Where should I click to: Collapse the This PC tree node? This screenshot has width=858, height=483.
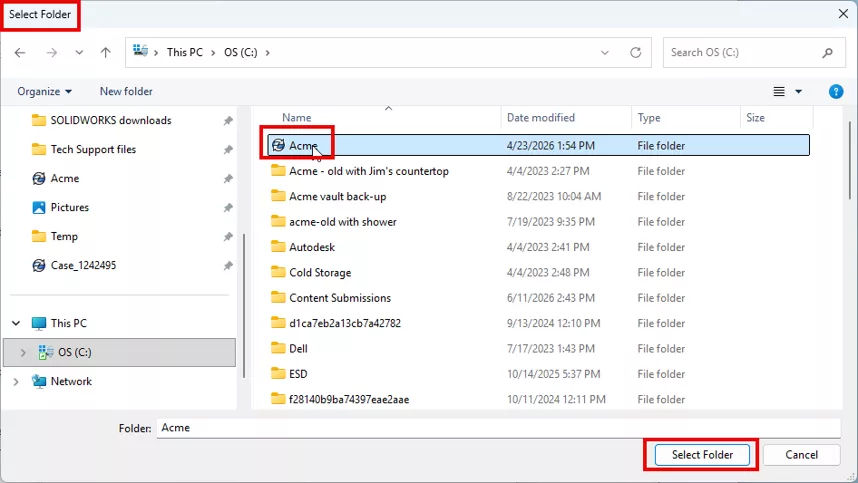coord(16,323)
